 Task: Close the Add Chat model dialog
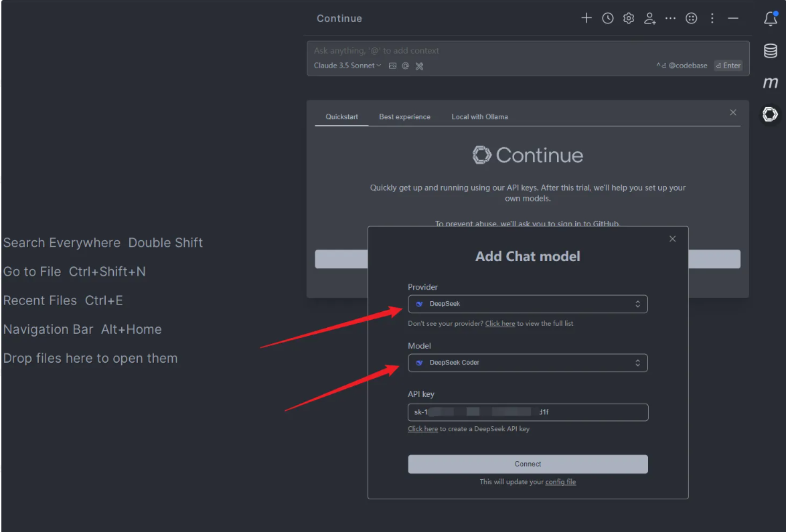673,239
